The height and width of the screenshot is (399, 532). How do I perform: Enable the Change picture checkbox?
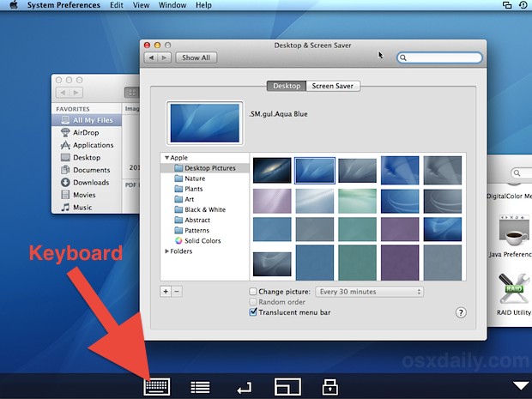[253, 292]
